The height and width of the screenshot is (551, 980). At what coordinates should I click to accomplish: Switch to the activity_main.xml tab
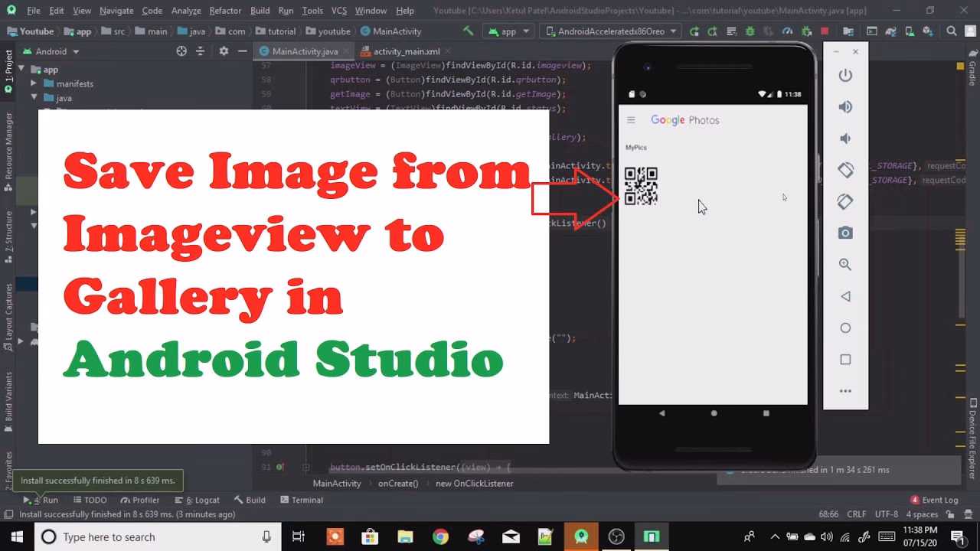click(407, 51)
